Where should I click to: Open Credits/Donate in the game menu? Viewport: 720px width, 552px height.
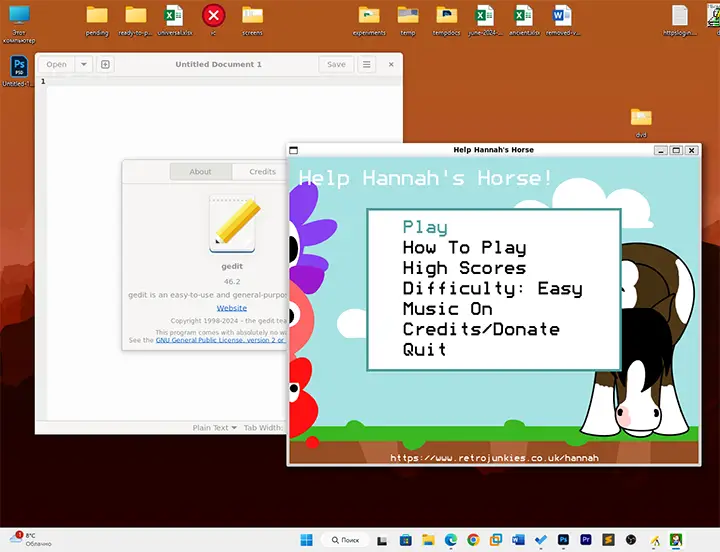(x=481, y=329)
